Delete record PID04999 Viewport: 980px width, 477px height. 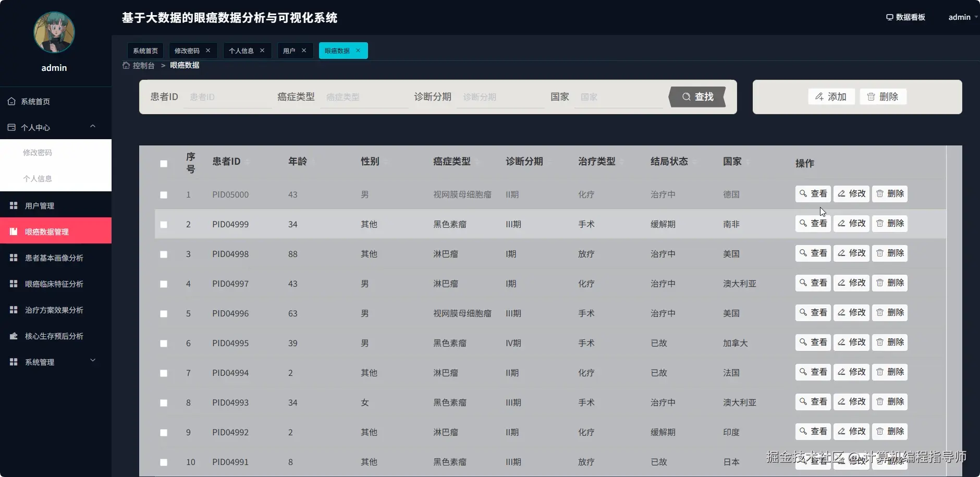click(890, 223)
